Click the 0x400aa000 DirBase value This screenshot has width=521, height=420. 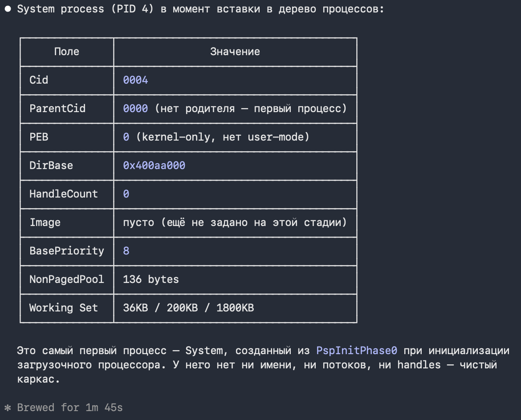154,166
